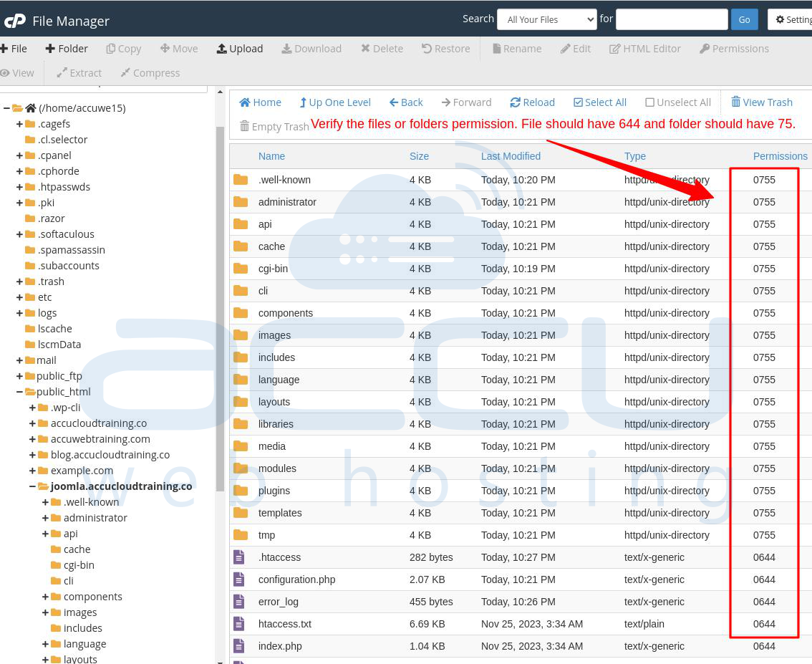This screenshot has width=812, height=664.
Task: Select the tmp folder icon in list
Action: click(241, 535)
